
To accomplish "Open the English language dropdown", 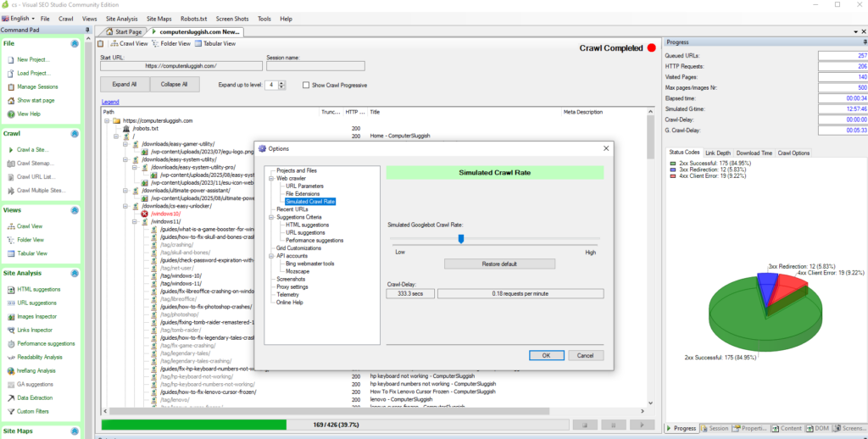I will 19,19.
